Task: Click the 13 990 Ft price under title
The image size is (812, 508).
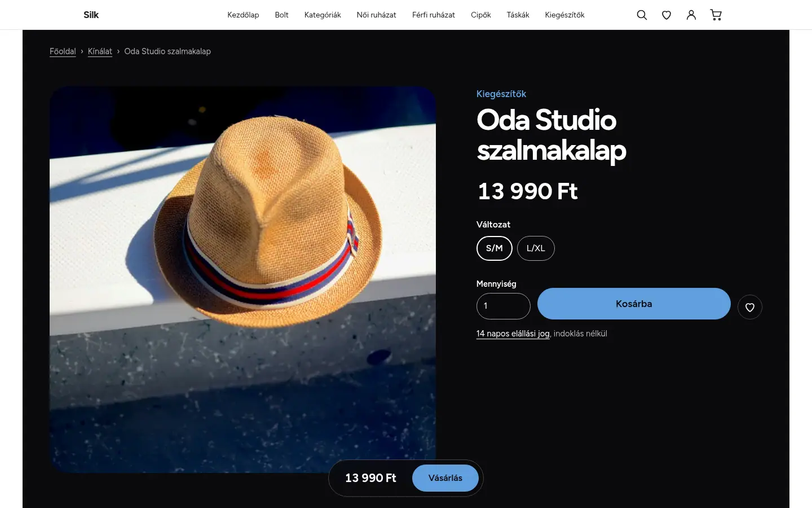Action: (x=527, y=191)
